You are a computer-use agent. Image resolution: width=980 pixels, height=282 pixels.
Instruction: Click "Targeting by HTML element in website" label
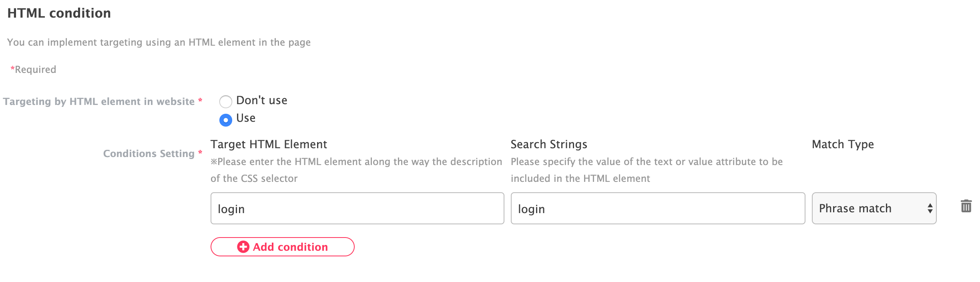point(99,102)
